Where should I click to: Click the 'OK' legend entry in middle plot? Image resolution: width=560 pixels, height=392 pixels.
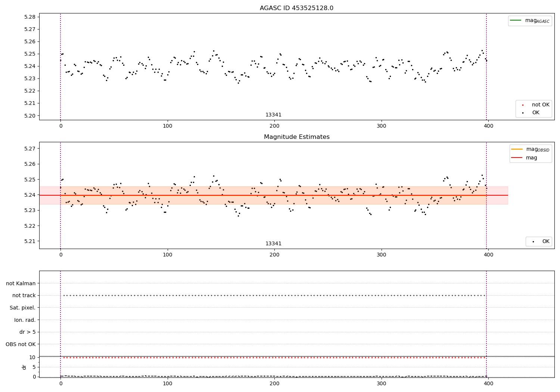540,242
